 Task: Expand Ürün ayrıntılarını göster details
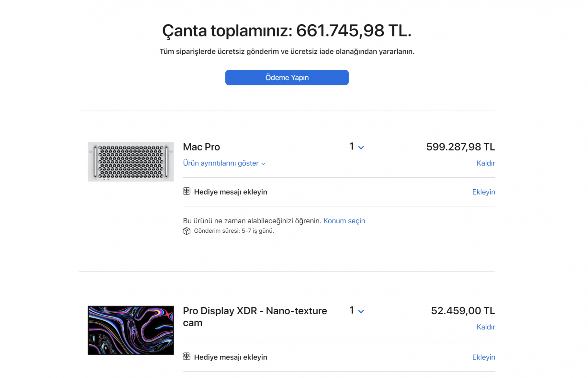coord(224,163)
